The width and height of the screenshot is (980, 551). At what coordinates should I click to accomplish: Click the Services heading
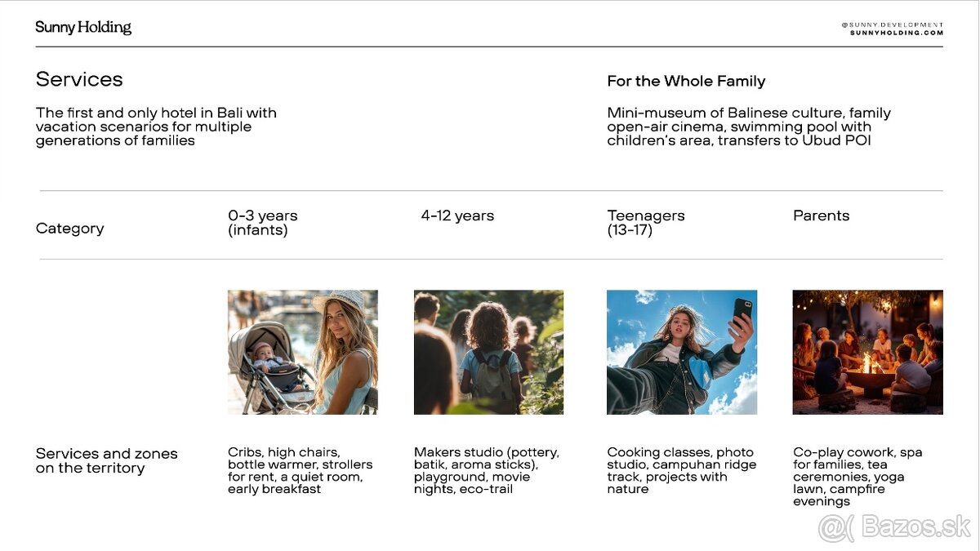click(79, 79)
